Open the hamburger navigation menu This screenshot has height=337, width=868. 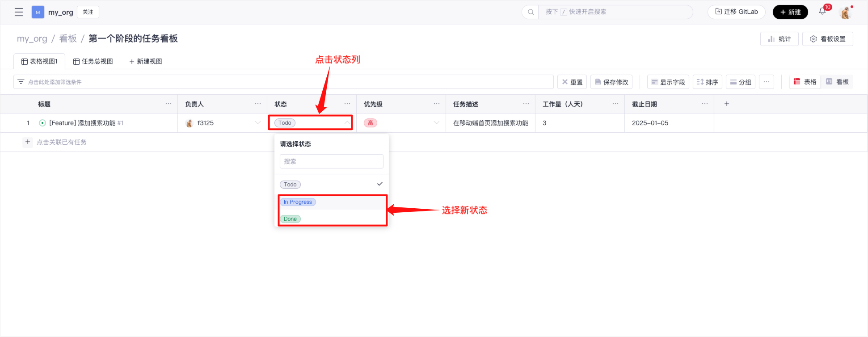point(19,12)
